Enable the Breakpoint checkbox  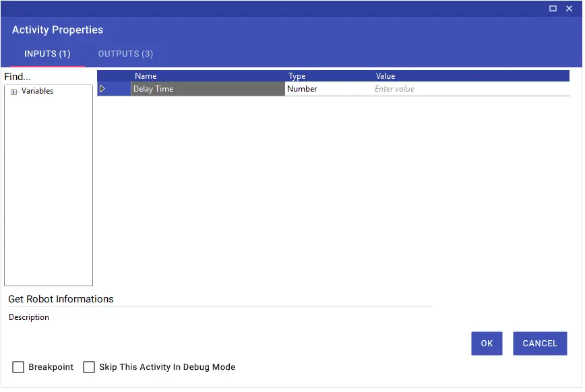pos(18,367)
